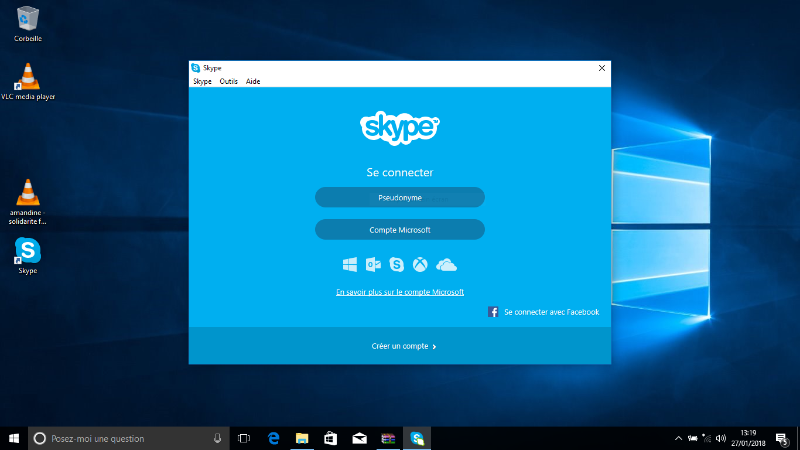Click the Cortana microphone icon
800x450 pixels.
click(x=217, y=438)
